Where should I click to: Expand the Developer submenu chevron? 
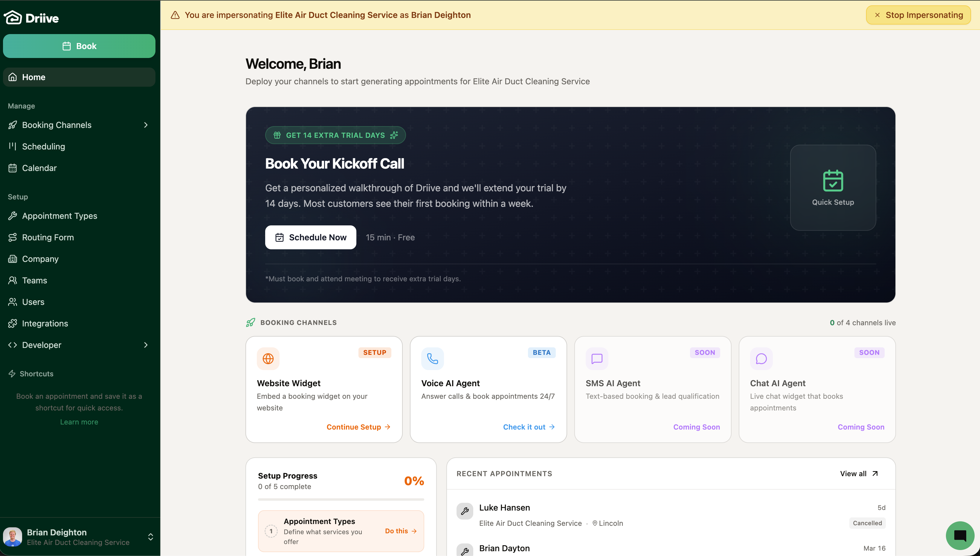tap(146, 345)
